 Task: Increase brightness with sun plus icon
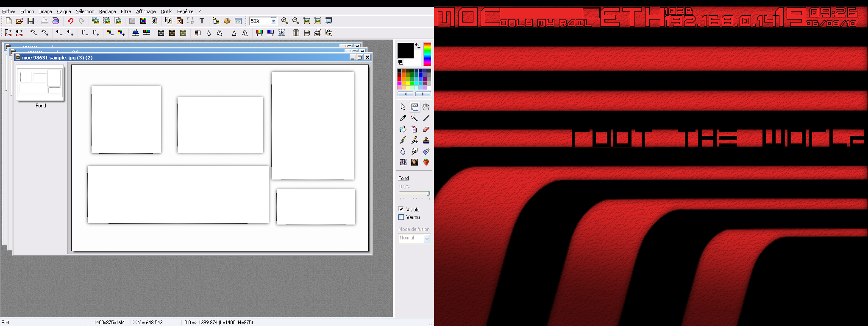[45, 33]
